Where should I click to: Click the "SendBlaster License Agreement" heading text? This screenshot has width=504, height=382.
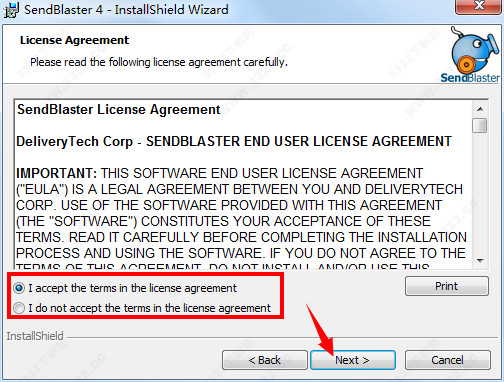119,109
